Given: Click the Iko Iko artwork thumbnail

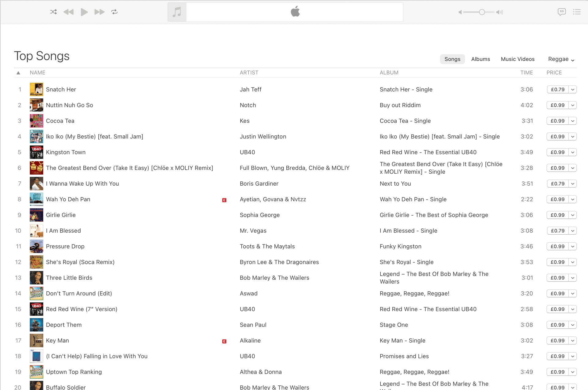Looking at the screenshot, I should (x=36, y=137).
